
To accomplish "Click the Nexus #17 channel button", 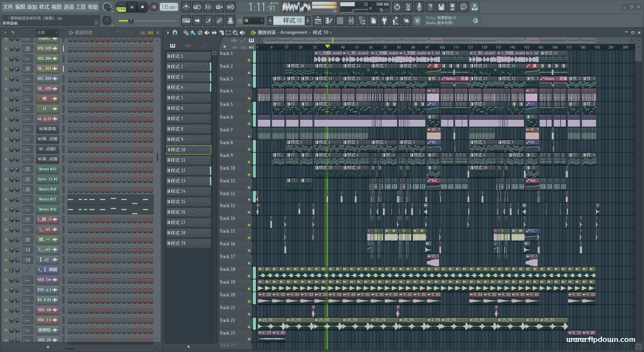I will coord(47,199).
